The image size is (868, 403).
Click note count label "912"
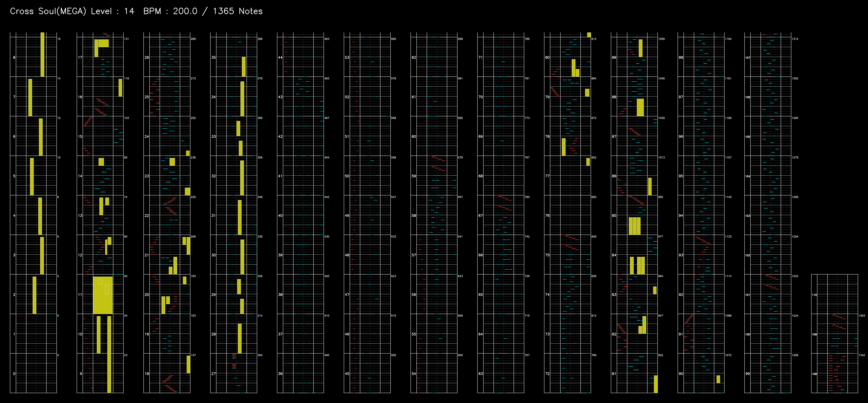coord(593,39)
